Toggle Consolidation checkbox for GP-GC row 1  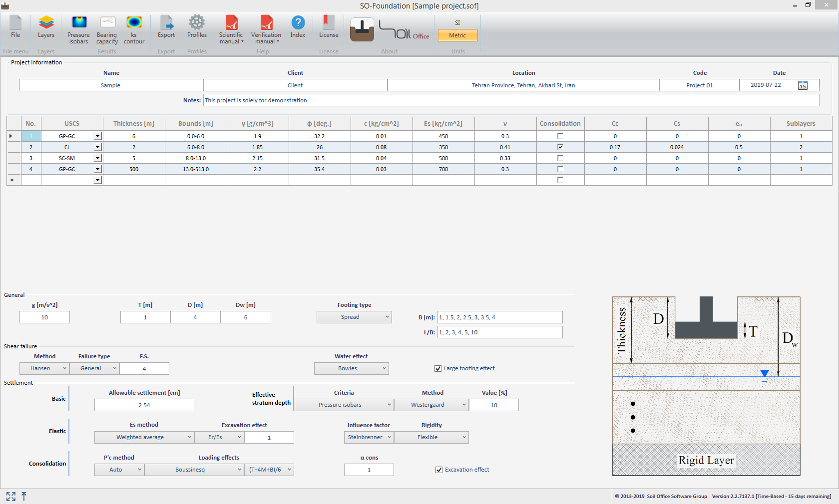(x=560, y=136)
